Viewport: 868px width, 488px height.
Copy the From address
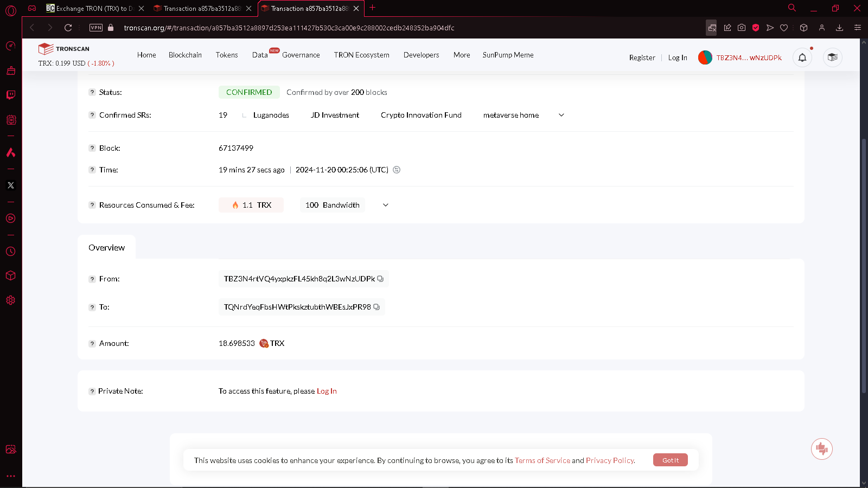[380, 279]
